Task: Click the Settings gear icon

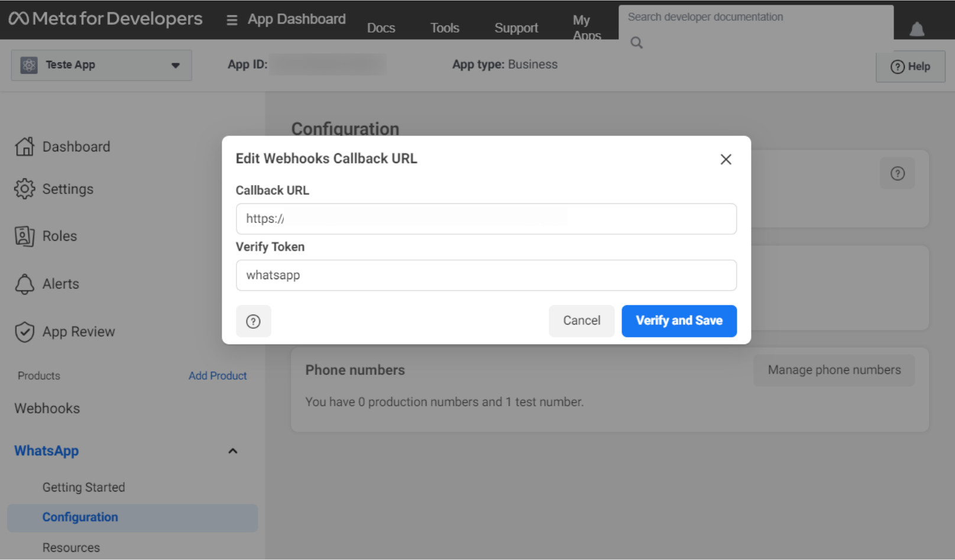Action: pos(24,189)
